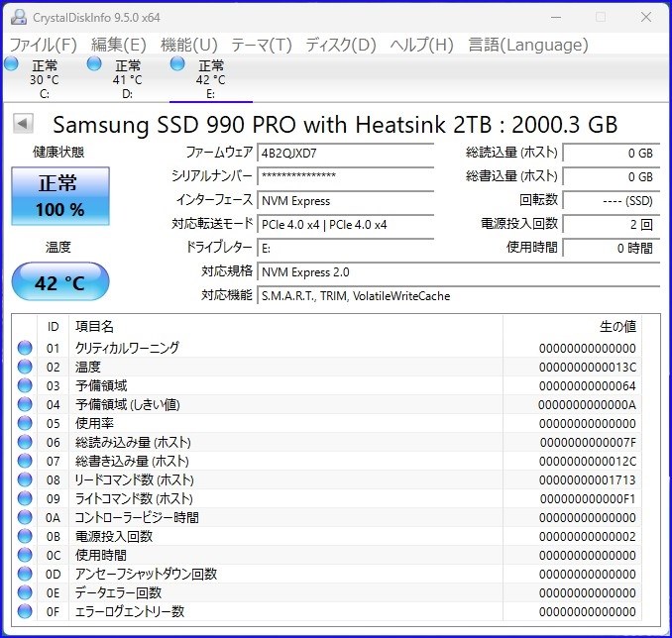The width and height of the screenshot is (672, 638).
Task: Click the status orb of attribute 05 使用率
Action: (x=25, y=423)
